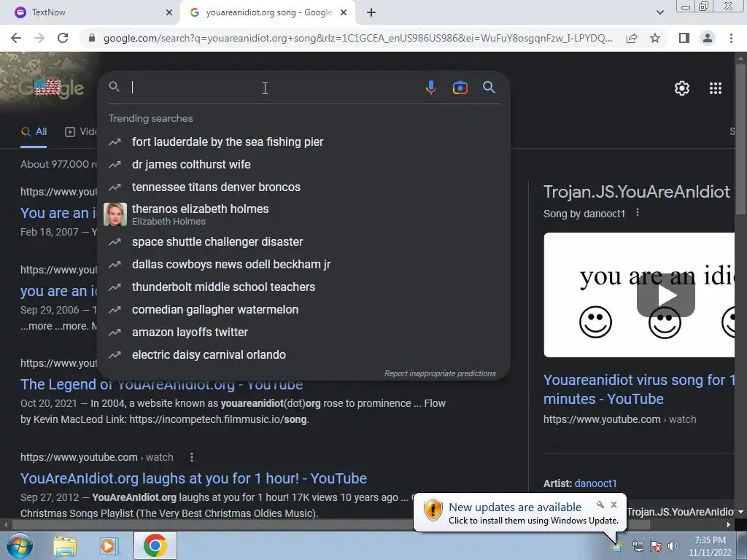The height and width of the screenshot is (560, 747).
Task: Start voice search with microphone icon
Action: pyautogui.click(x=430, y=87)
